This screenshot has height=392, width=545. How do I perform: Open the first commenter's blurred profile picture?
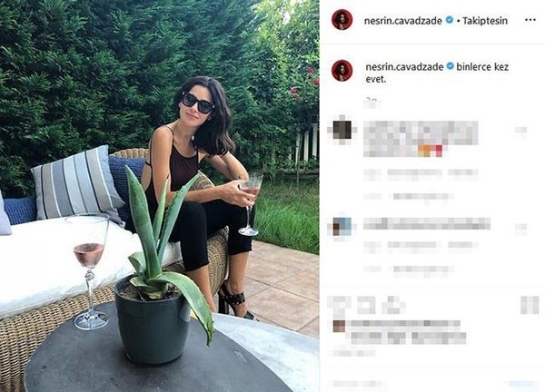342,130
